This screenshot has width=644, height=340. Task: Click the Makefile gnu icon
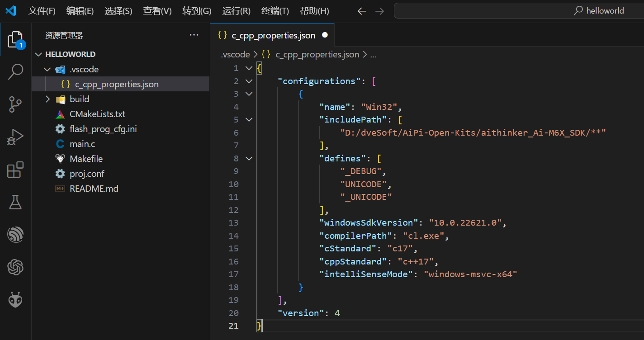(x=60, y=159)
